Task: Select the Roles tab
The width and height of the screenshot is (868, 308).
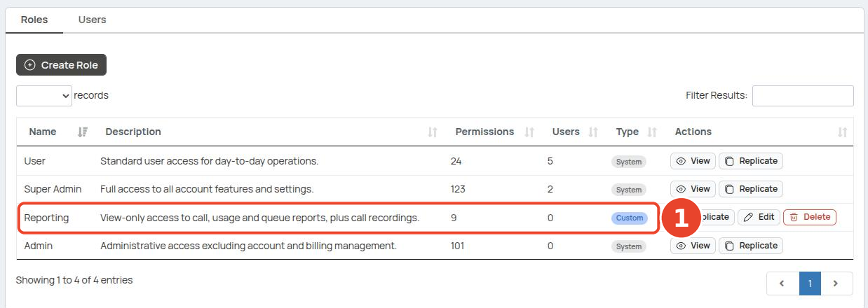Action: tap(34, 20)
